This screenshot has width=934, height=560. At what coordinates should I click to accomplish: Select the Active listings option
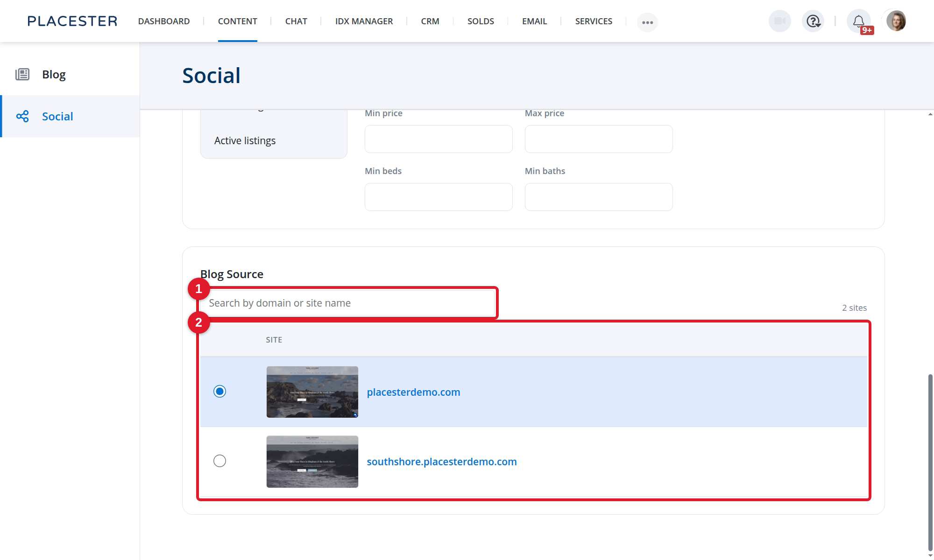click(245, 140)
